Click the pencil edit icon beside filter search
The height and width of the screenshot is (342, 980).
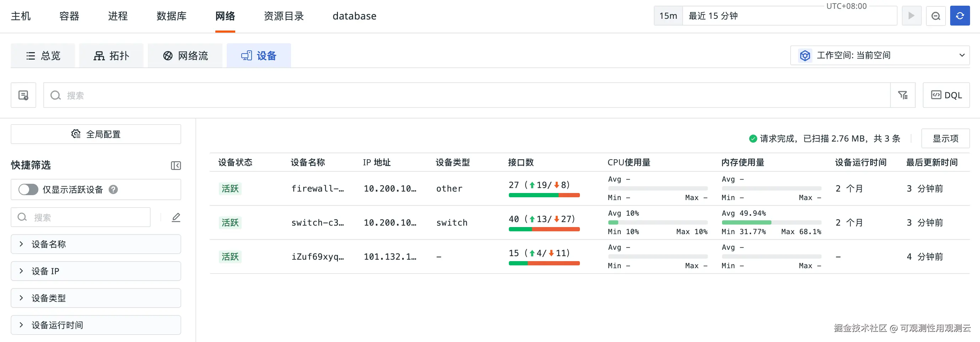pyautogui.click(x=176, y=217)
